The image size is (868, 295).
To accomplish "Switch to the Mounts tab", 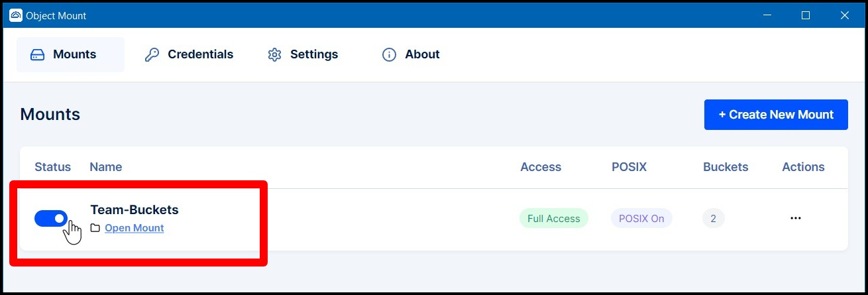I will (70, 54).
